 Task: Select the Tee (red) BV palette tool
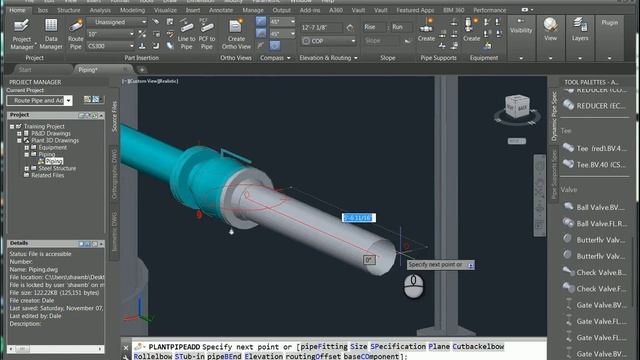click(x=595, y=149)
